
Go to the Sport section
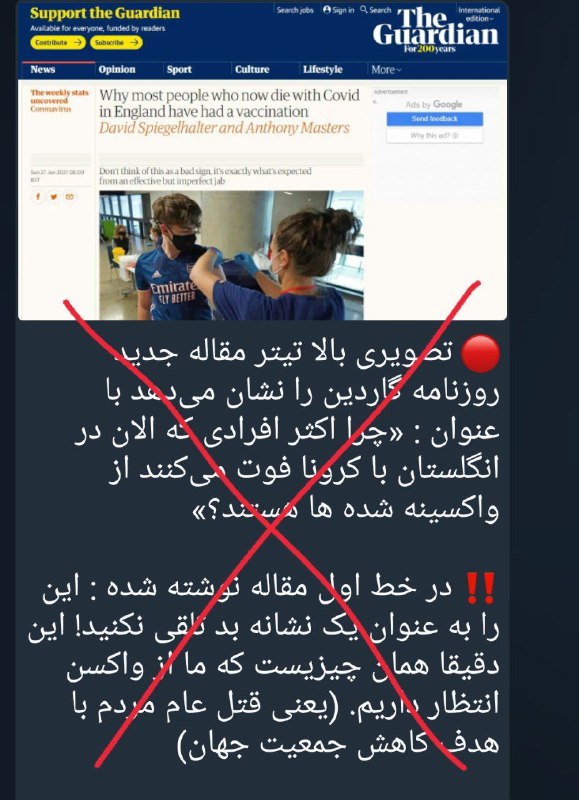tap(179, 69)
